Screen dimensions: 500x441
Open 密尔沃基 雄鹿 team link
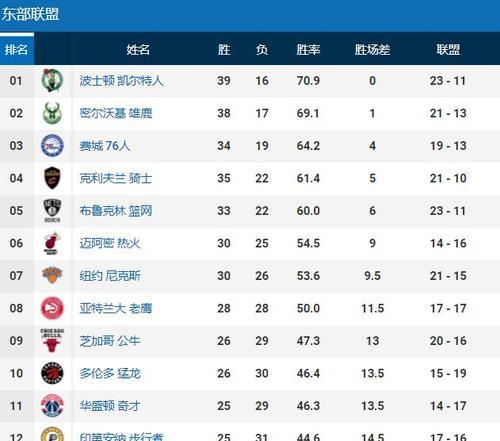tap(116, 113)
